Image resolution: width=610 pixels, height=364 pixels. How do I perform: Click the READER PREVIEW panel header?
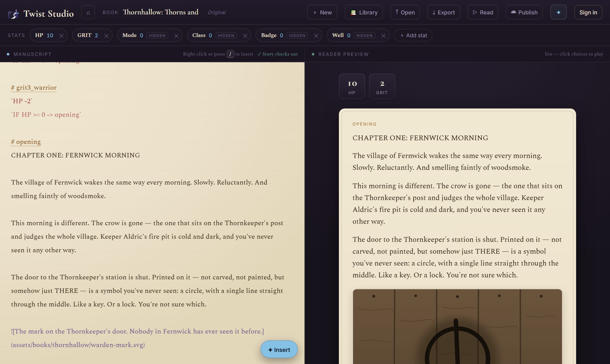click(x=343, y=54)
